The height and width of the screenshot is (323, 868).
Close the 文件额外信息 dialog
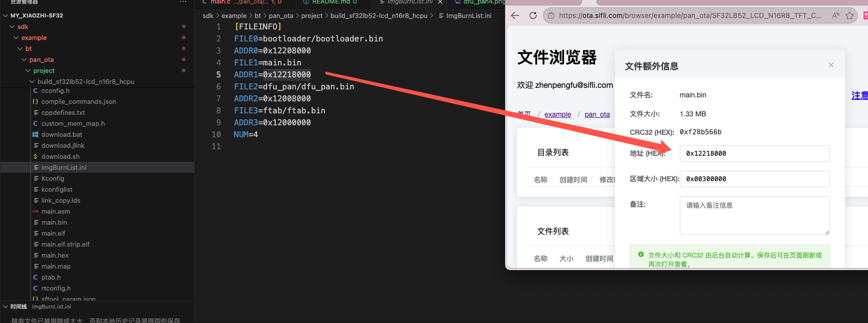831,65
